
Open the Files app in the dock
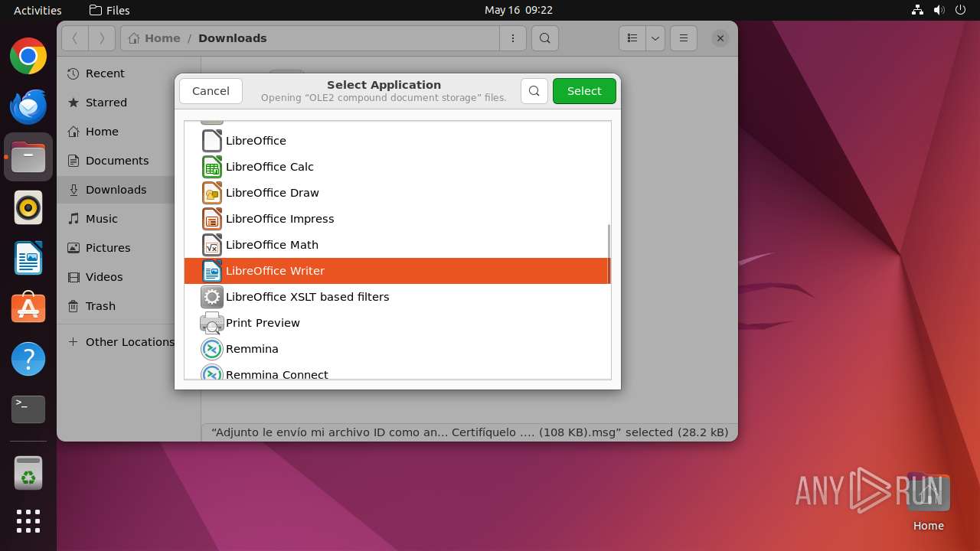tap(28, 157)
